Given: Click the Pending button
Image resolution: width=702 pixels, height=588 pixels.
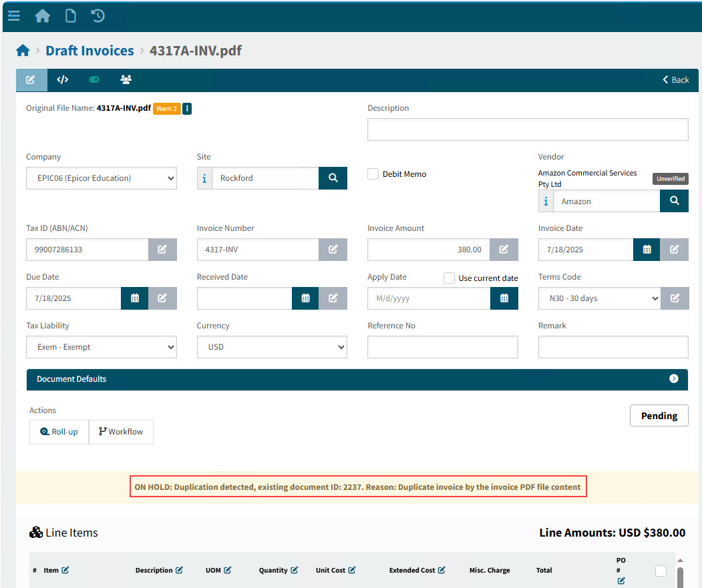Looking at the screenshot, I should 659,416.
